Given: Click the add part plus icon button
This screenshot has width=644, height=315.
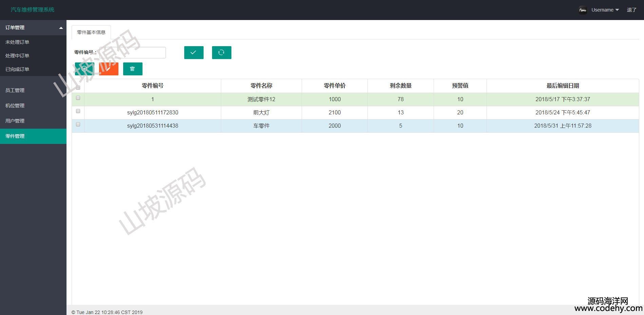Looking at the screenshot, I should coord(84,69).
